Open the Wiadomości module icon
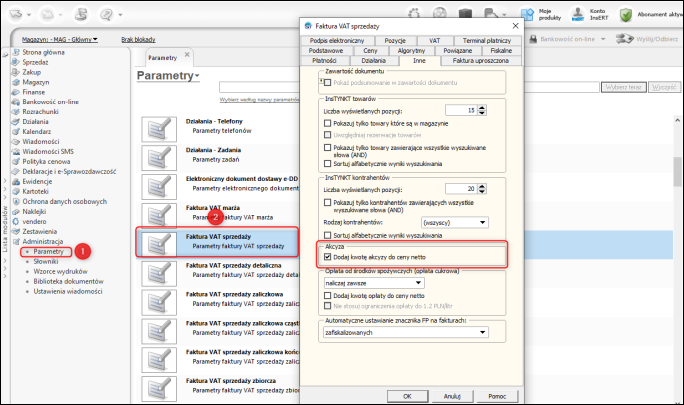Image resolution: width=684 pixels, height=405 pixels. coord(16,141)
